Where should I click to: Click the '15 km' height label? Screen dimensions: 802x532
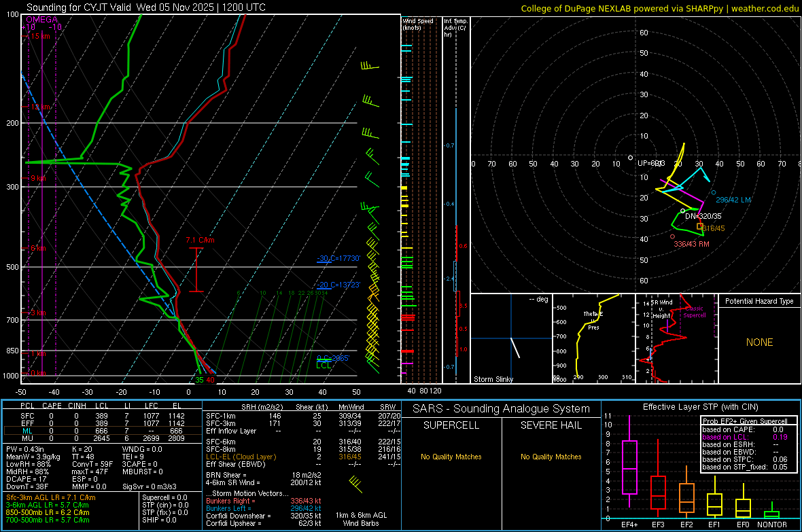(40, 36)
